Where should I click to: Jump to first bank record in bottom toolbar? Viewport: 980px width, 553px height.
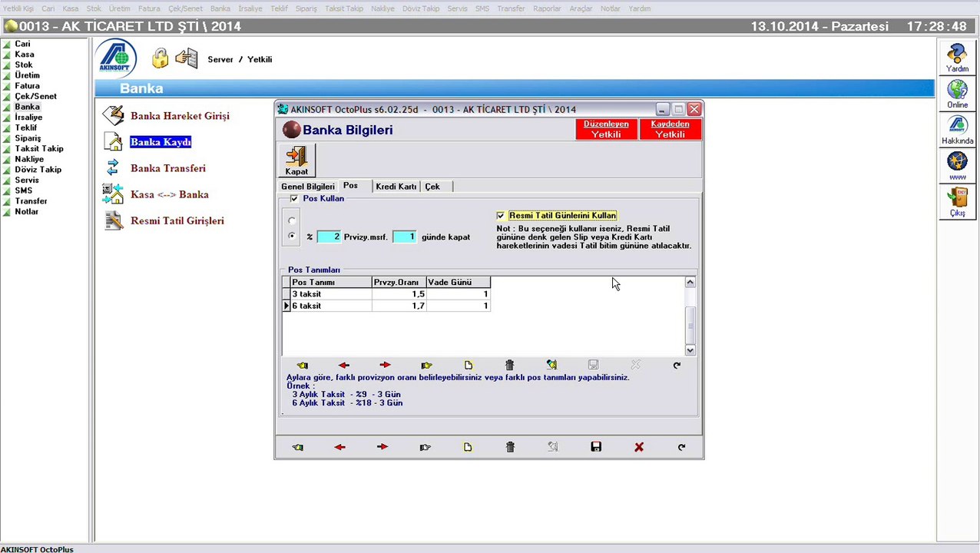pyautogui.click(x=297, y=447)
